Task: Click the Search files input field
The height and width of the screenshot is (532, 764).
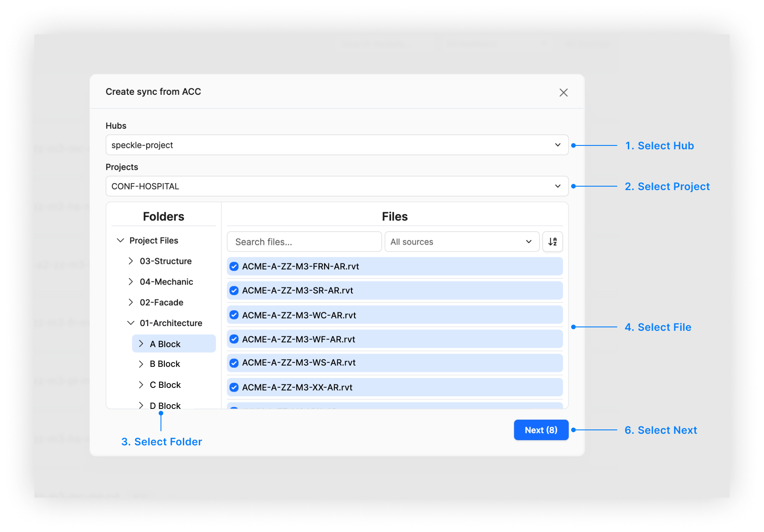Action: [304, 242]
